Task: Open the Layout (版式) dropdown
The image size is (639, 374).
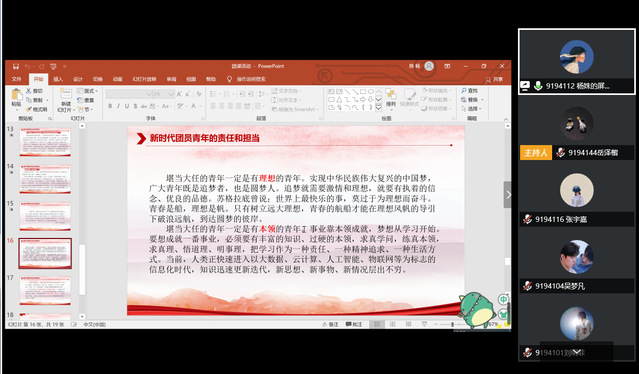Action: pos(87,91)
